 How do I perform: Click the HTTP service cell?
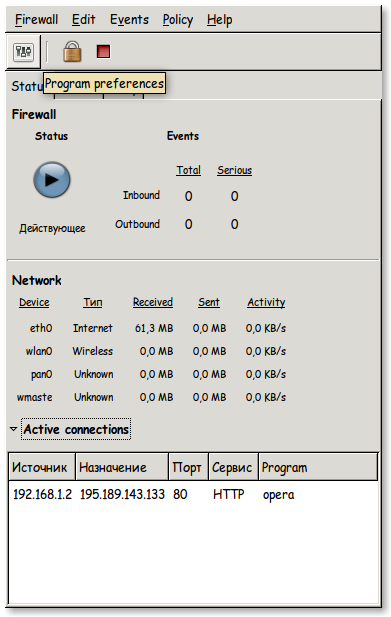point(229,494)
